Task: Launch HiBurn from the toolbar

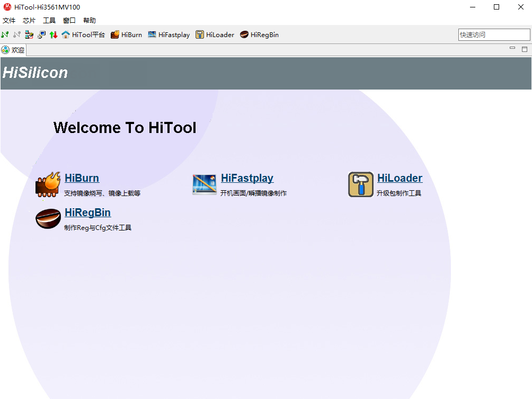Action: (x=126, y=34)
